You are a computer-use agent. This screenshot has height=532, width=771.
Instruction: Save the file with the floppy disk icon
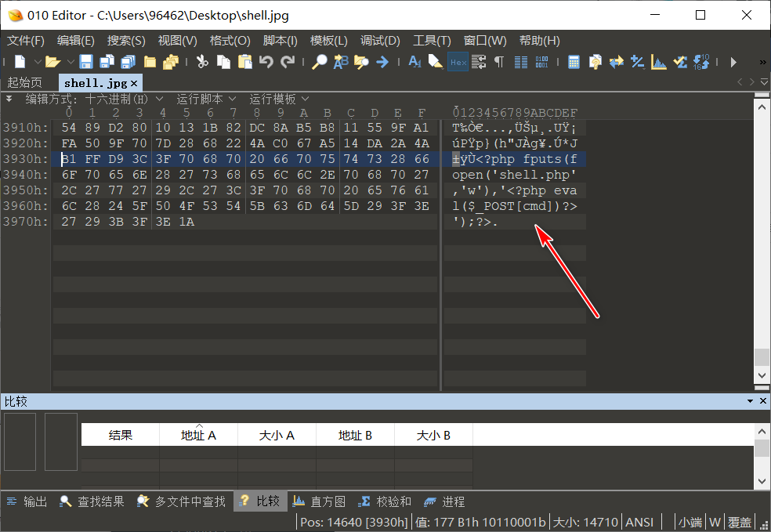[x=86, y=61]
